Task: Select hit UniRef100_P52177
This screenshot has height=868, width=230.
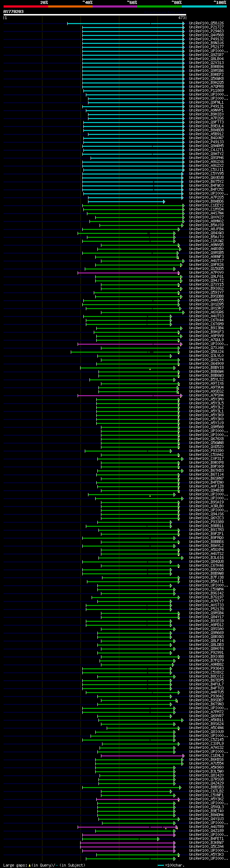Action: coord(206,47)
